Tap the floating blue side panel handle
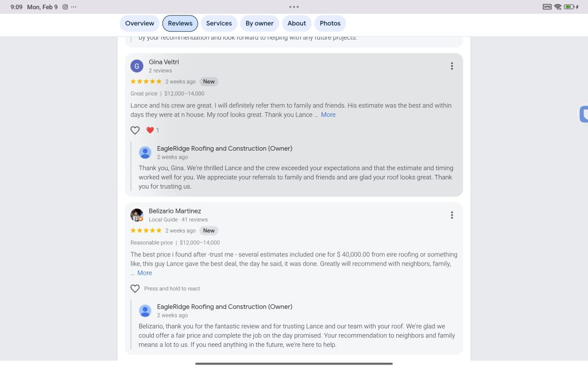 [x=583, y=114]
